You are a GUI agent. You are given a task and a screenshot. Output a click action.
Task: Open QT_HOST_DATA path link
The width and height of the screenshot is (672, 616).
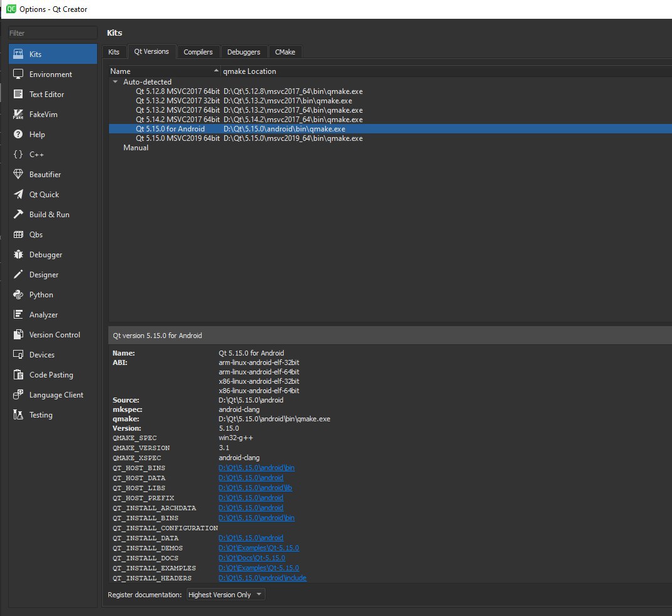[251, 478]
